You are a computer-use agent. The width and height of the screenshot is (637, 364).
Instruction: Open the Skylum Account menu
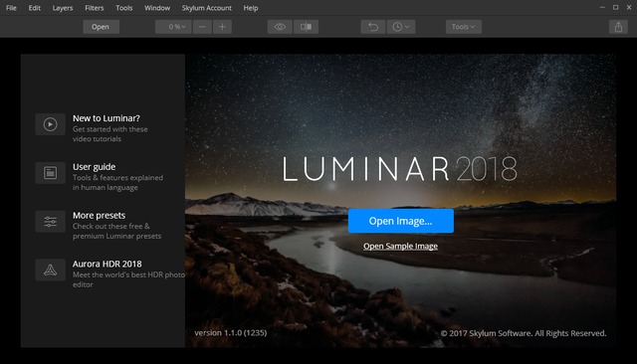[x=206, y=8]
